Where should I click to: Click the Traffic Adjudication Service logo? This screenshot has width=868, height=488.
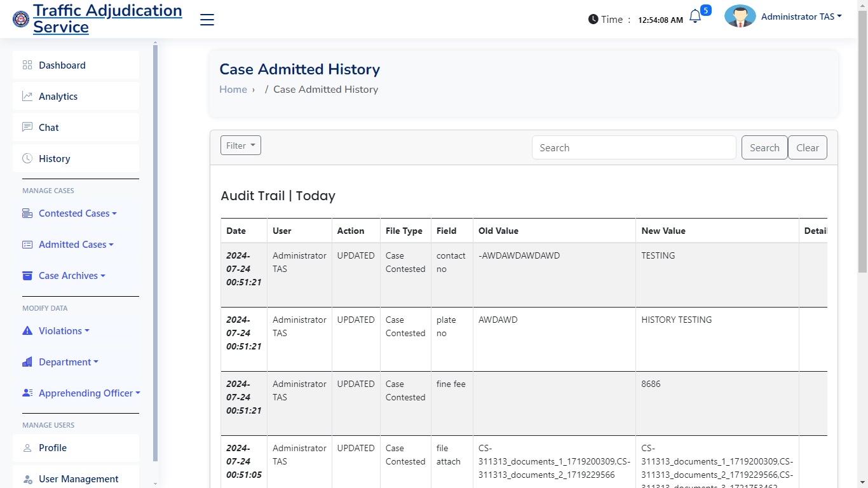21,19
